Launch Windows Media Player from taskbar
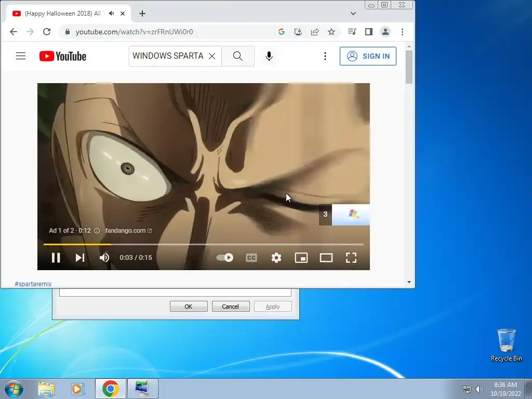 (x=78, y=389)
